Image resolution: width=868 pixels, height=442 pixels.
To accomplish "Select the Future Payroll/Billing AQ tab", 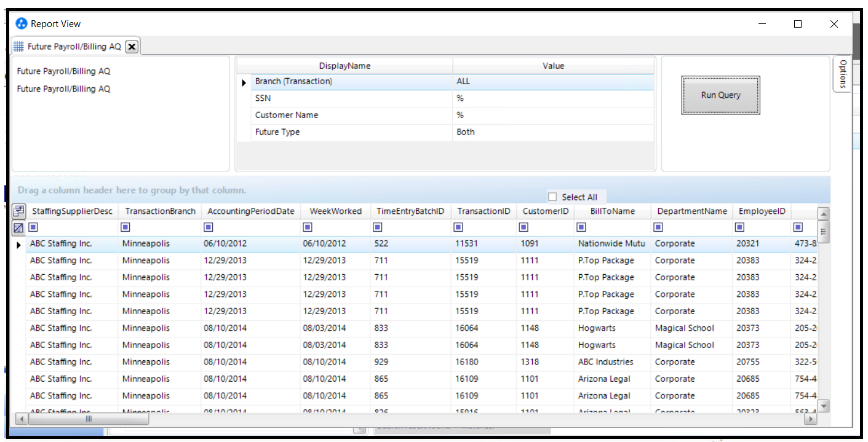I will tap(74, 47).
